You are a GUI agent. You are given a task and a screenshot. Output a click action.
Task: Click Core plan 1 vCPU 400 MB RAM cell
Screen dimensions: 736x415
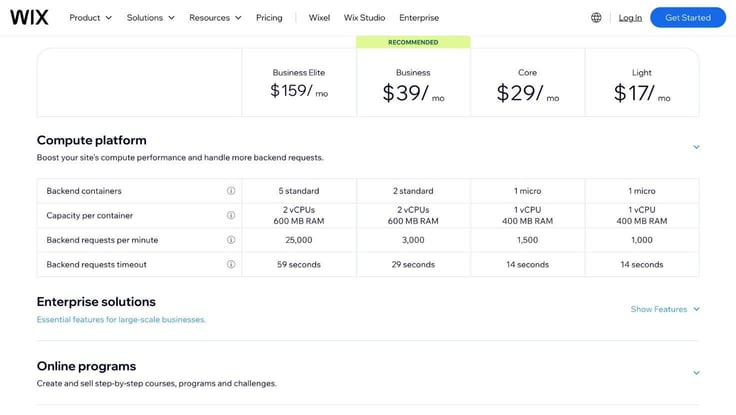(528, 215)
